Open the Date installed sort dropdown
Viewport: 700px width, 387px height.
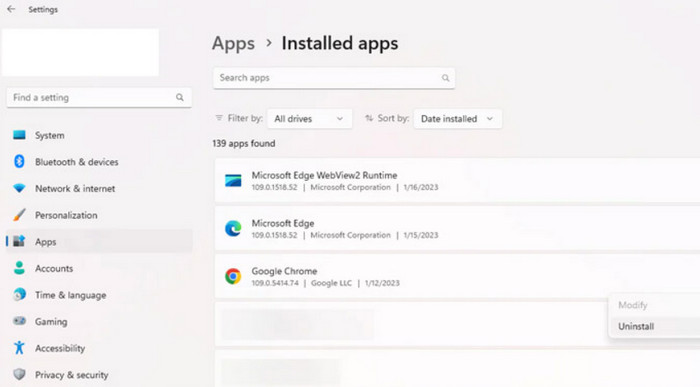click(x=458, y=119)
